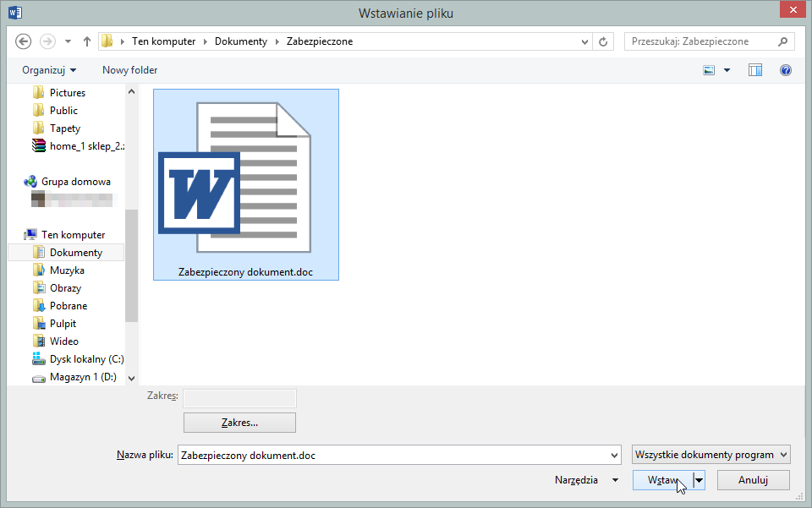Toggle the preview pane icon

coord(755,70)
